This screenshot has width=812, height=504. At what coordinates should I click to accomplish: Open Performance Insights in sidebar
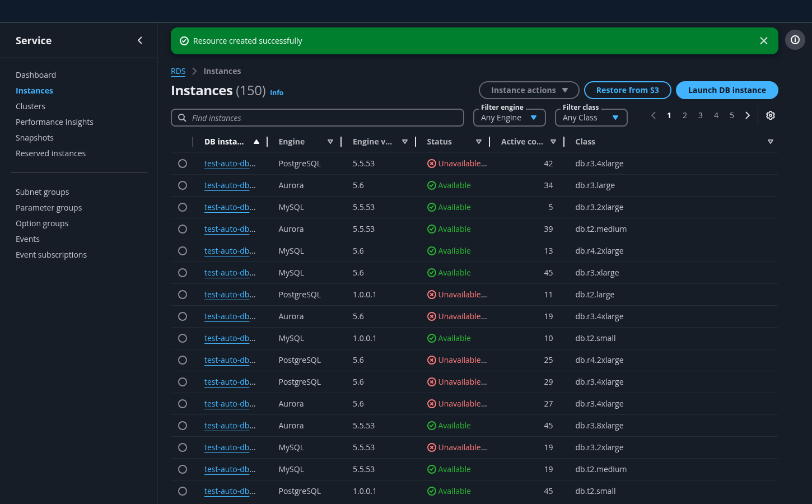[54, 122]
